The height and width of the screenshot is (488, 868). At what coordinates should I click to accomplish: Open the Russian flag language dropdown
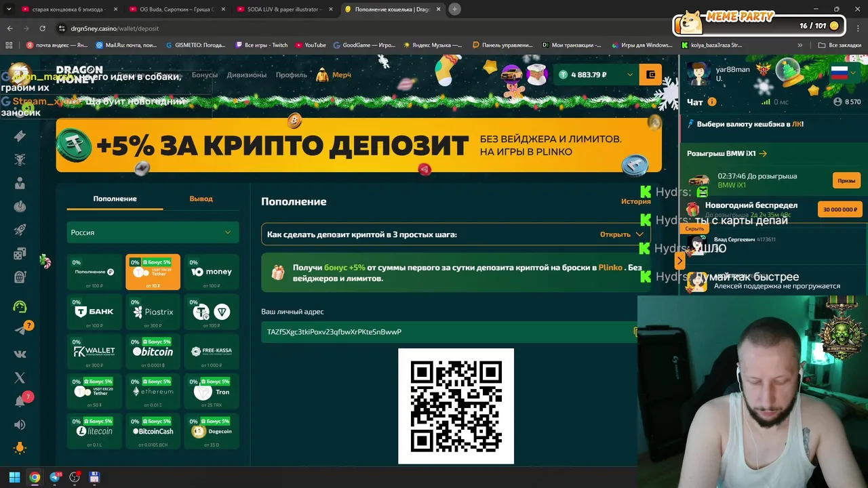(844, 73)
